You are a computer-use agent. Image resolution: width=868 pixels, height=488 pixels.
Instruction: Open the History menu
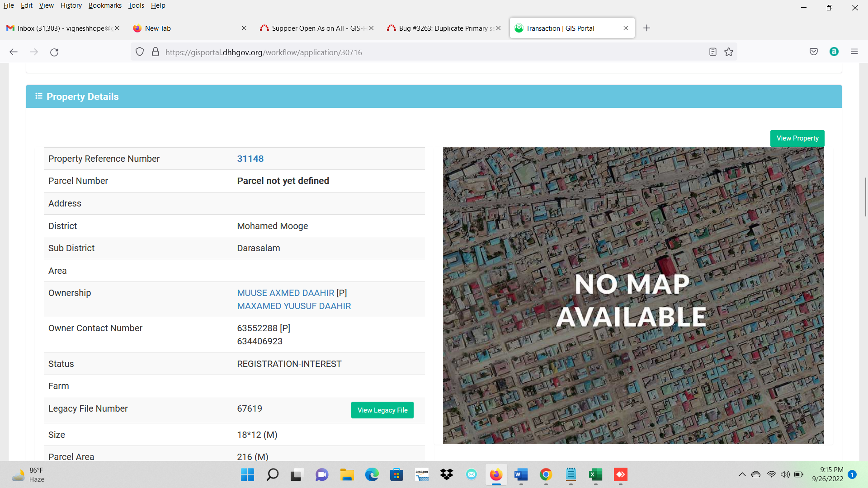point(71,5)
